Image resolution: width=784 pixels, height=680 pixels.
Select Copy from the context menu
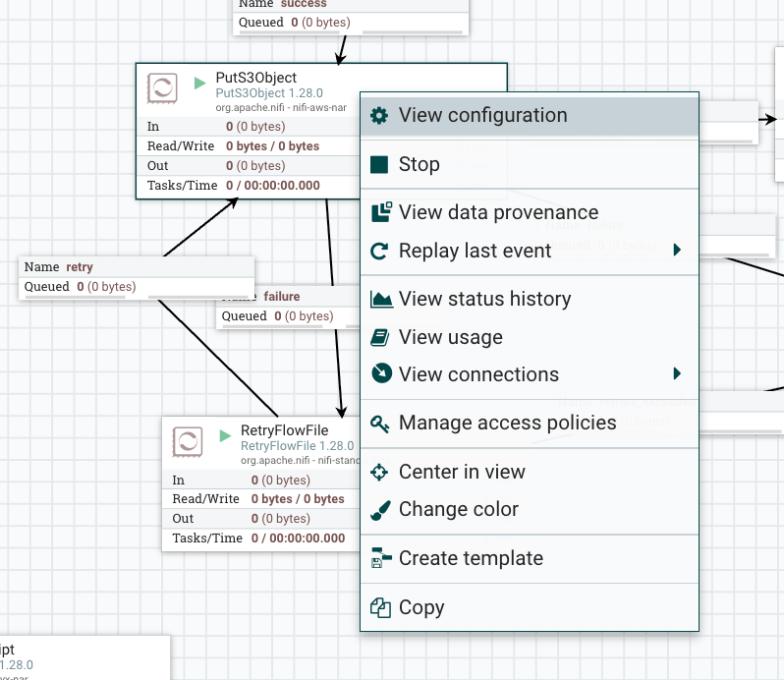(x=421, y=607)
